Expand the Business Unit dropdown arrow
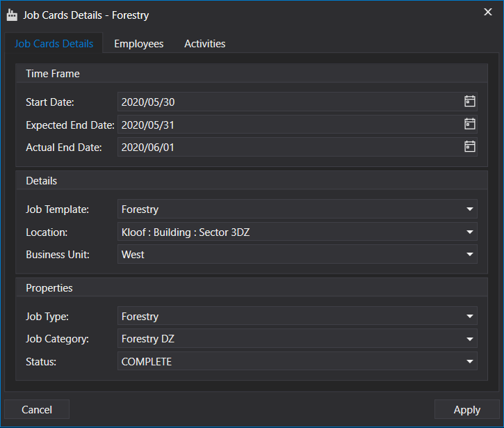Screen dimensions: 504x428 point(470,254)
